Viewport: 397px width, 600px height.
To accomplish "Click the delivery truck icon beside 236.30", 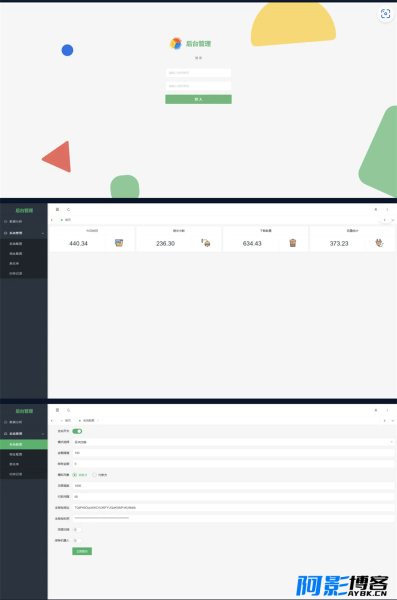I will click(x=206, y=243).
